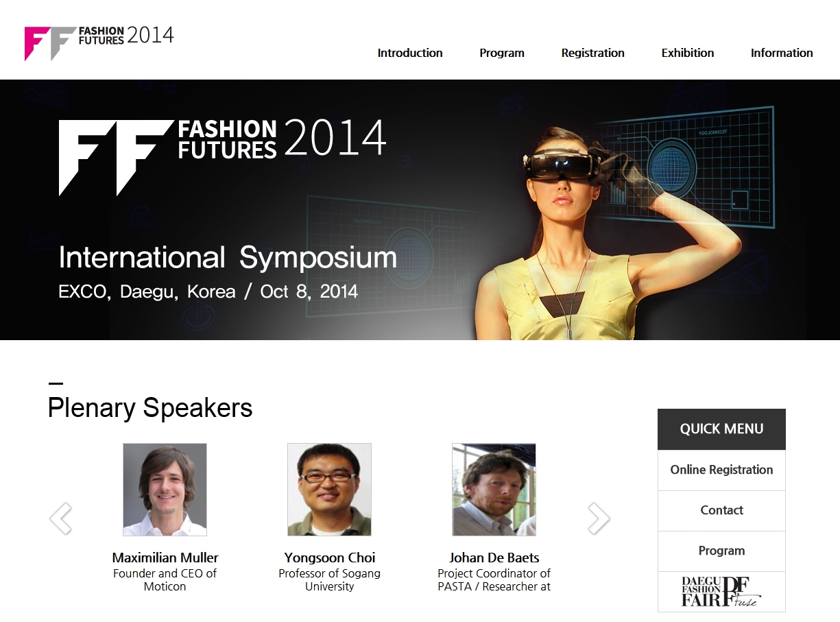This screenshot has width=840, height=622.
Task: Click the name Maximilian Muller
Action: tap(165, 558)
